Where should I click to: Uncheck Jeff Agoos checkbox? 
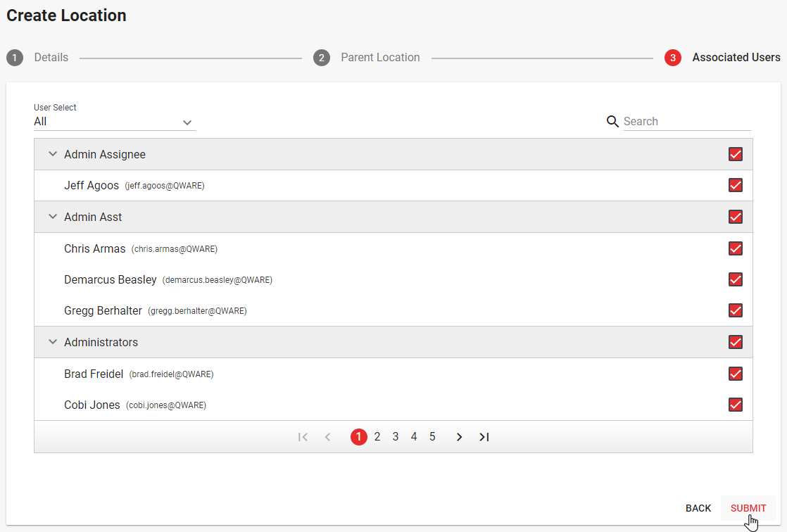736,185
